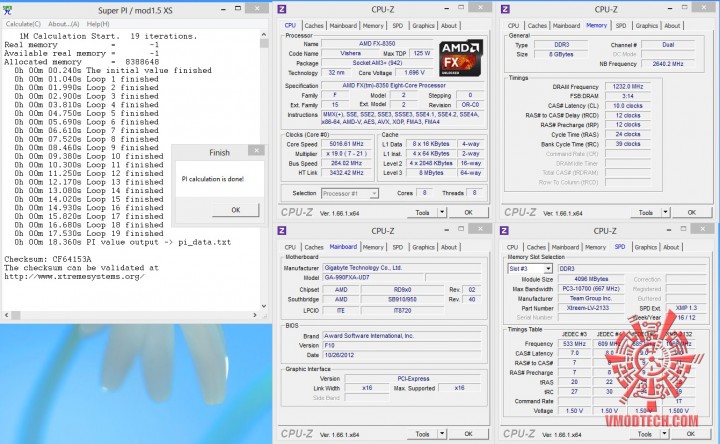The height and width of the screenshot is (444, 720).
Task: Open Tools dropdown arrow in the top-right CPU-Z Memory window
Action: coord(665,213)
